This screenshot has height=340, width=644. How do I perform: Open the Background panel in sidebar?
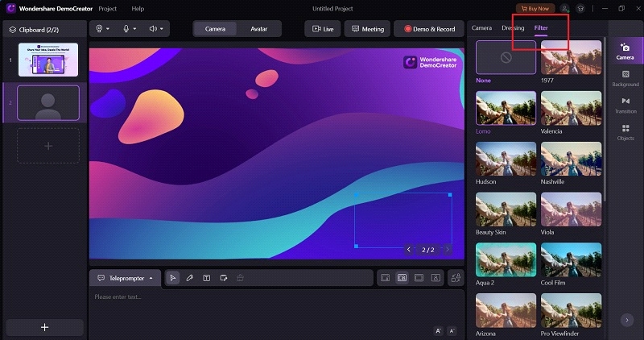point(625,78)
